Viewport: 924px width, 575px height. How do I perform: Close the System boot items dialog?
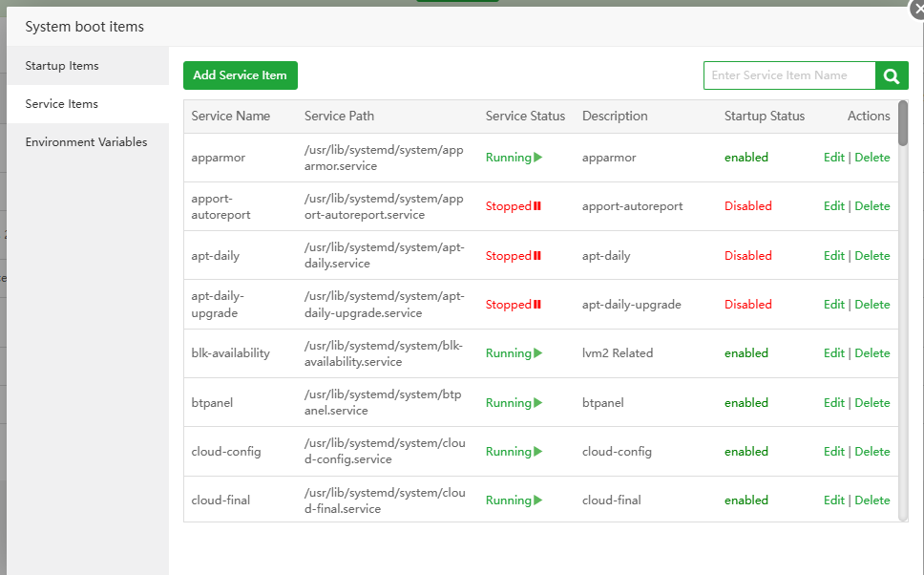coord(917,8)
